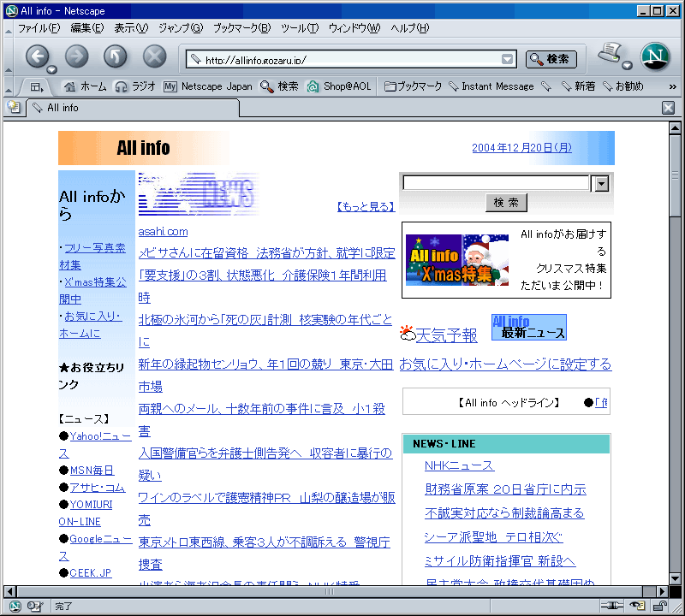This screenshot has width=685, height=616.
Task: Click the horizontal scrollbar right arrow
Action: 662,591
